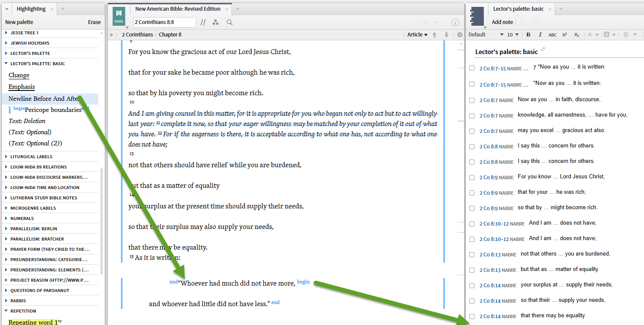Toggle bold formatting in the note toolbar
This screenshot has height=325, width=644.
click(x=528, y=34)
